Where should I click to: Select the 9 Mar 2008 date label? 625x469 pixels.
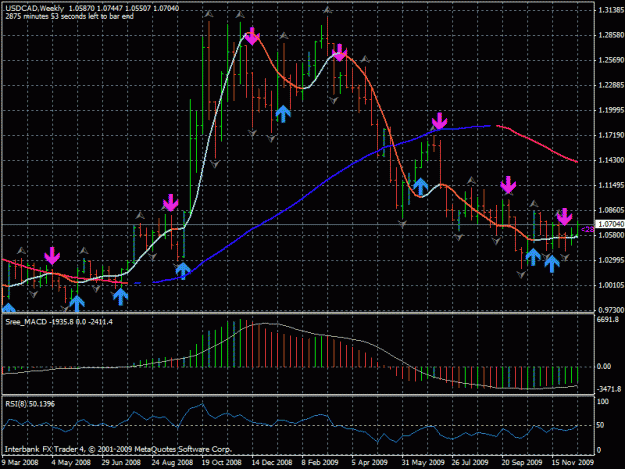click(x=20, y=463)
